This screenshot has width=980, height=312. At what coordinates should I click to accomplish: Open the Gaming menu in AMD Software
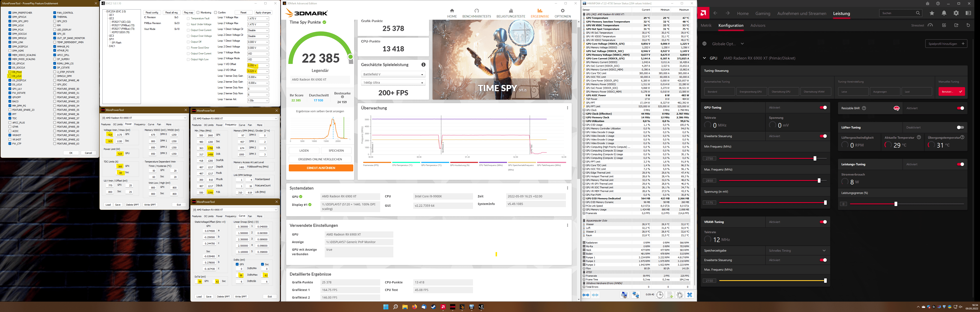762,13
